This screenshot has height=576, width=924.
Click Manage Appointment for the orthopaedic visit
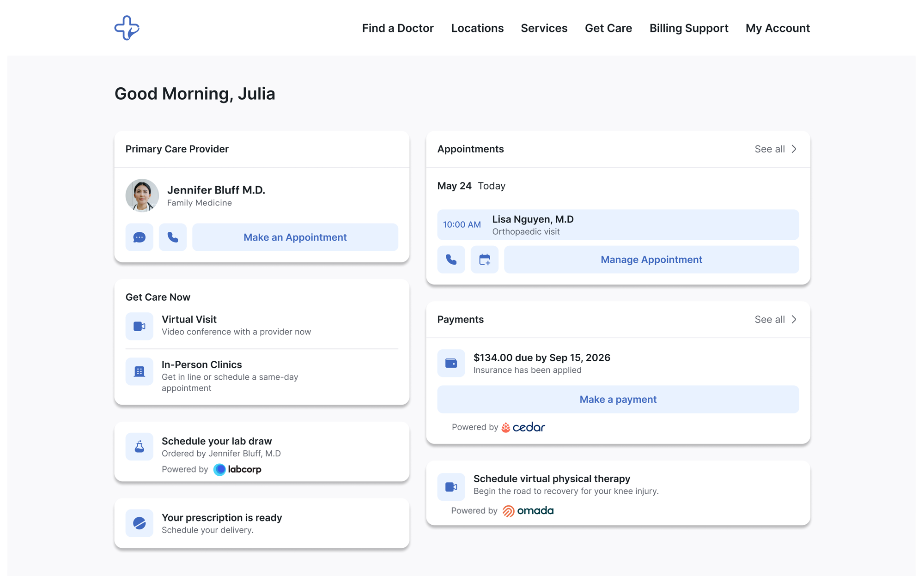coord(651,259)
